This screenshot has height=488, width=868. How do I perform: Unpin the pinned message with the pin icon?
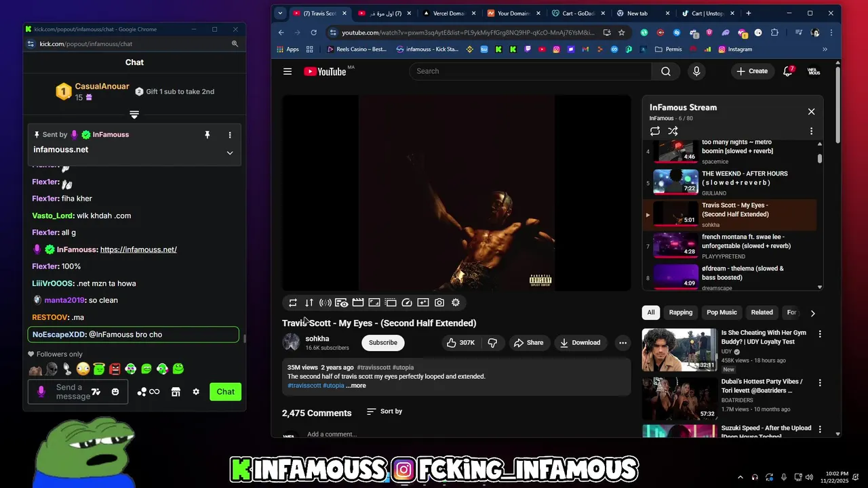[x=208, y=135]
